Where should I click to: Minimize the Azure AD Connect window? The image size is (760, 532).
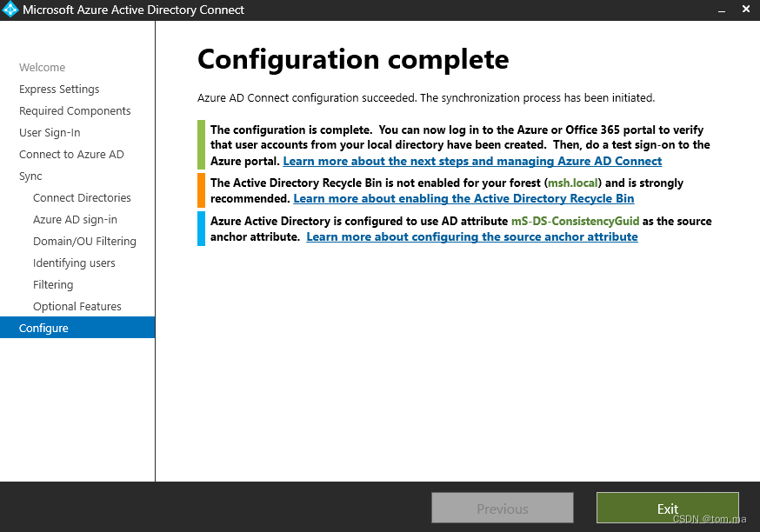pyautogui.click(x=722, y=10)
